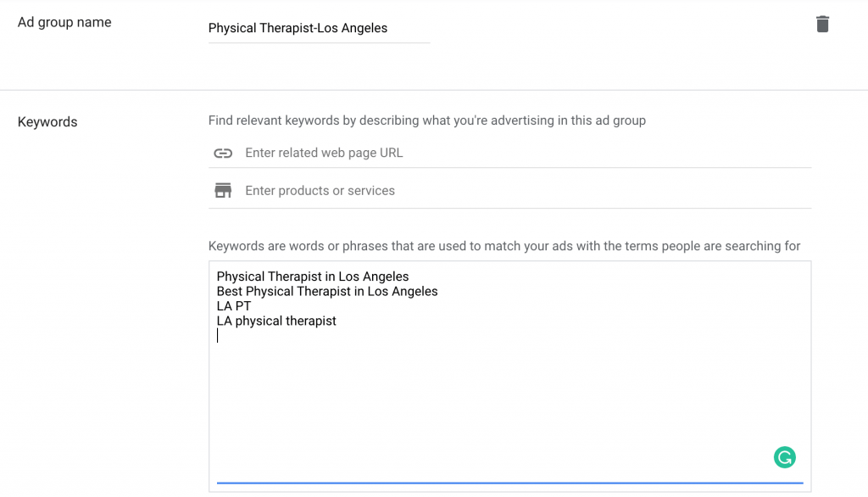Click the trash can to remove the ad group
Screen dimensions: 868x497
[x=821, y=24]
